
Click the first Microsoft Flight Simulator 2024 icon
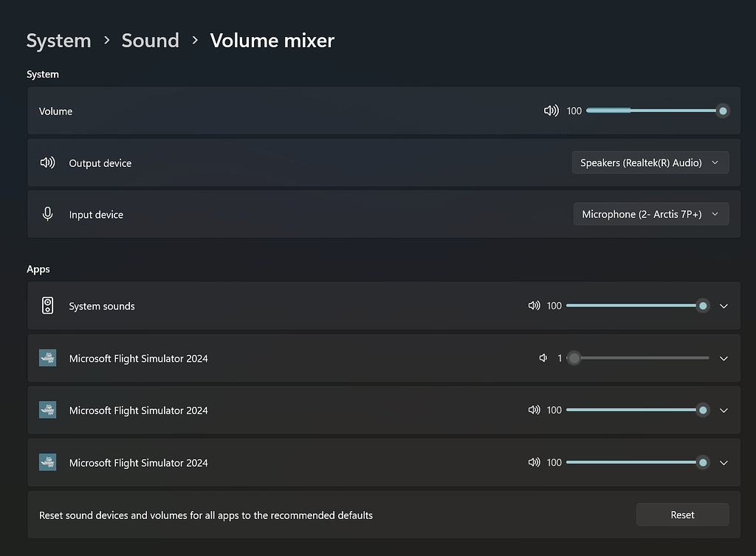[47, 357]
